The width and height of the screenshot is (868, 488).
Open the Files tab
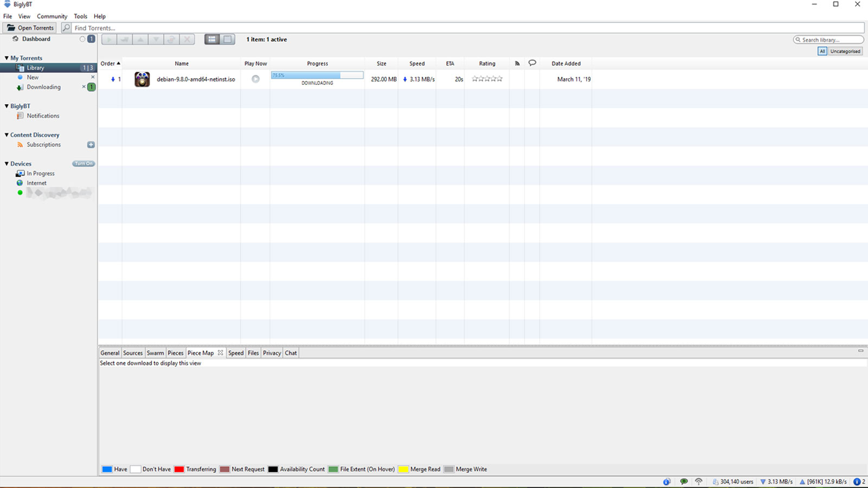pos(253,353)
